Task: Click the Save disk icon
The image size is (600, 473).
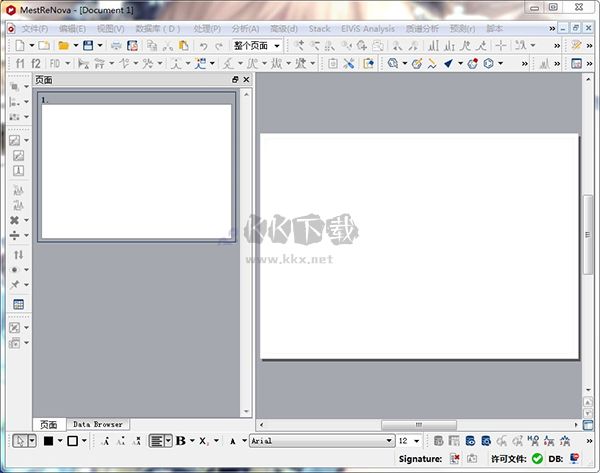Action: coord(88,45)
